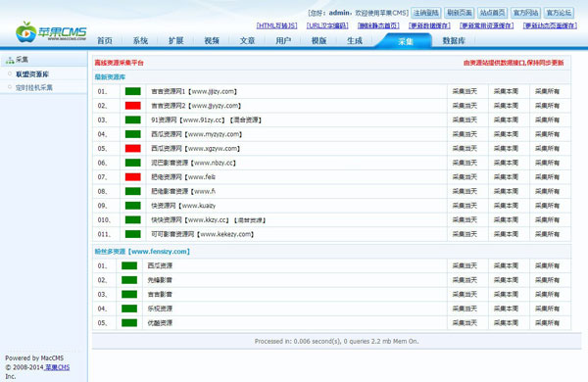Click the Processed in 0.006 second(s) status text
Image resolution: width=588 pixels, height=382 pixels.
336,341
